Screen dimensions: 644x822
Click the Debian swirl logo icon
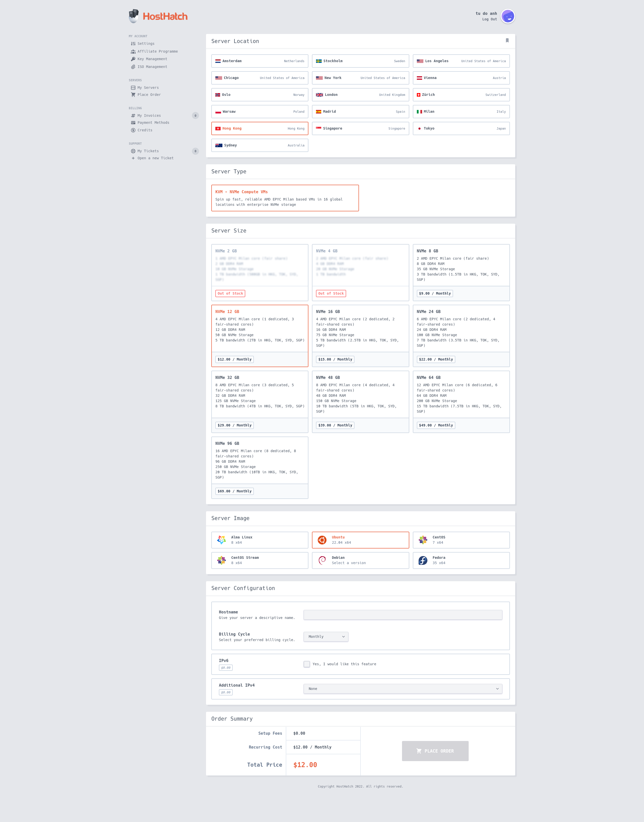coord(322,560)
